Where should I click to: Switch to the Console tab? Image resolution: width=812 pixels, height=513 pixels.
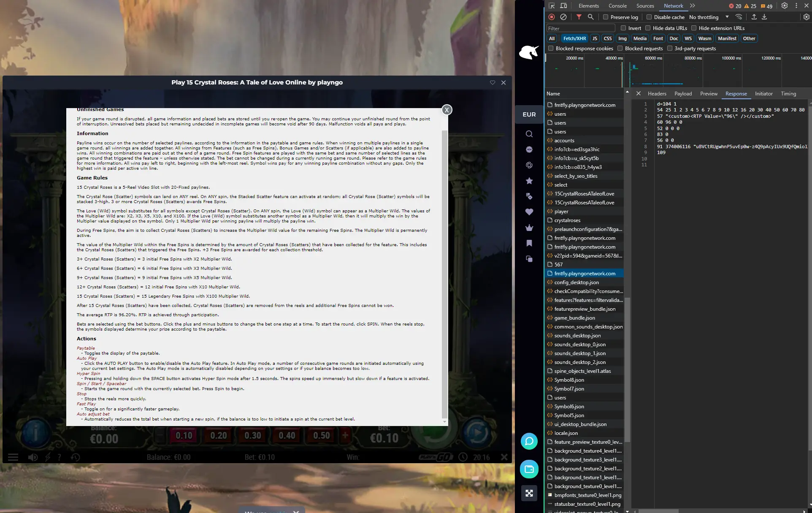[617, 5]
